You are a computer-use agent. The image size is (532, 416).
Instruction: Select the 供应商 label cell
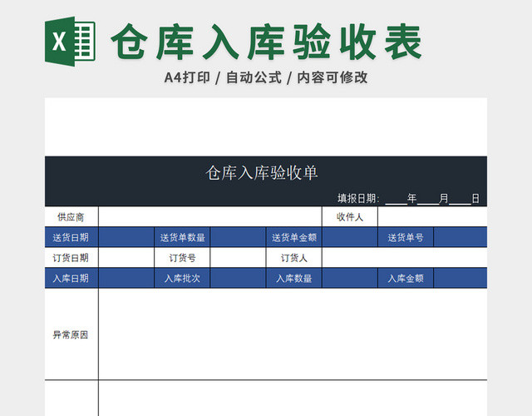[x=71, y=216]
